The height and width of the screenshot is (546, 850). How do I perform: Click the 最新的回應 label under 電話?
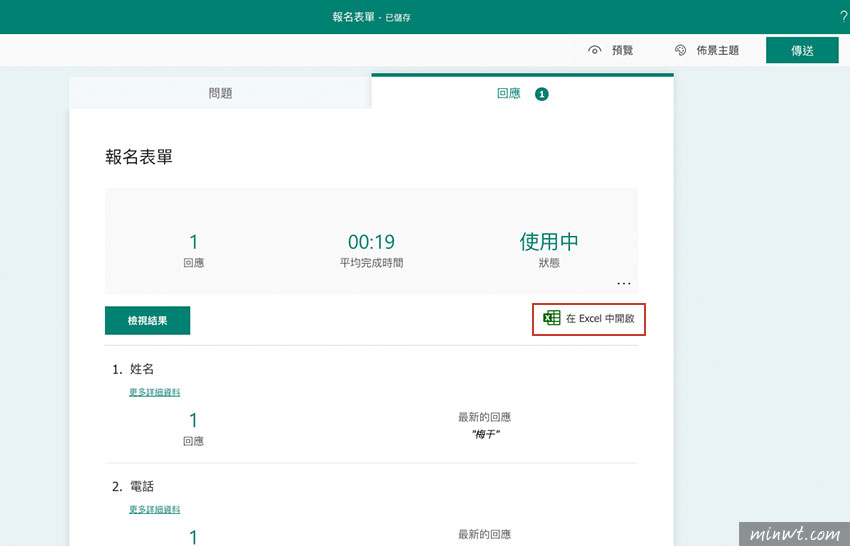[485, 534]
